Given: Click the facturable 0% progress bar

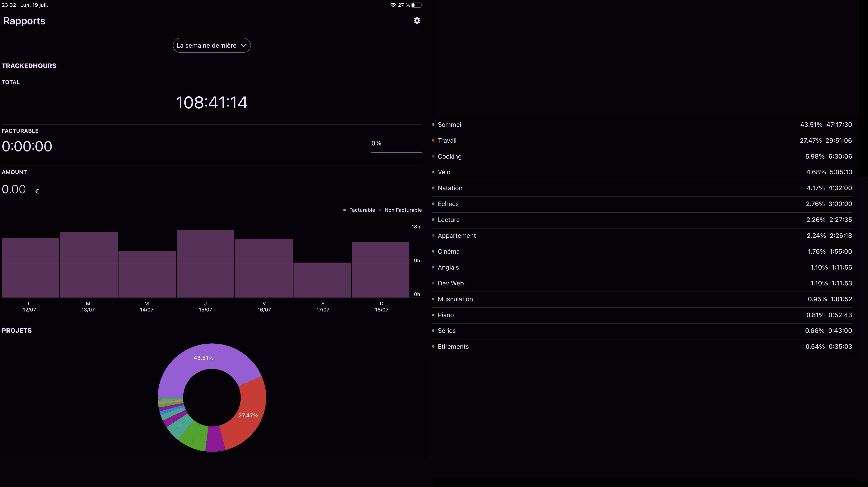Looking at the screenshot, I should pos(396,153).
